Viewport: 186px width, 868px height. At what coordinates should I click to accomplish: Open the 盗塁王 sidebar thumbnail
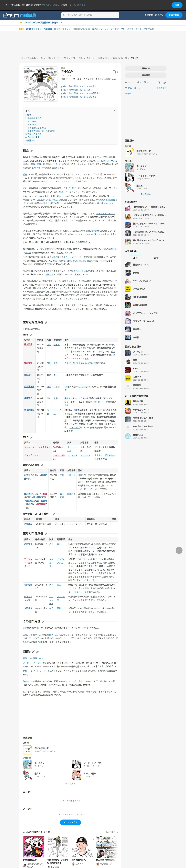pos(129,187)
